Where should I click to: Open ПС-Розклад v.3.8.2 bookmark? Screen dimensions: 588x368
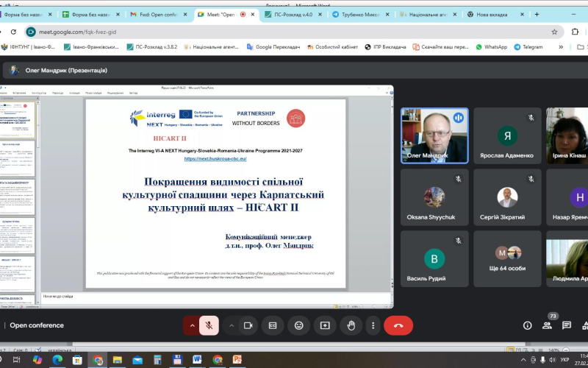click(152, 47)
